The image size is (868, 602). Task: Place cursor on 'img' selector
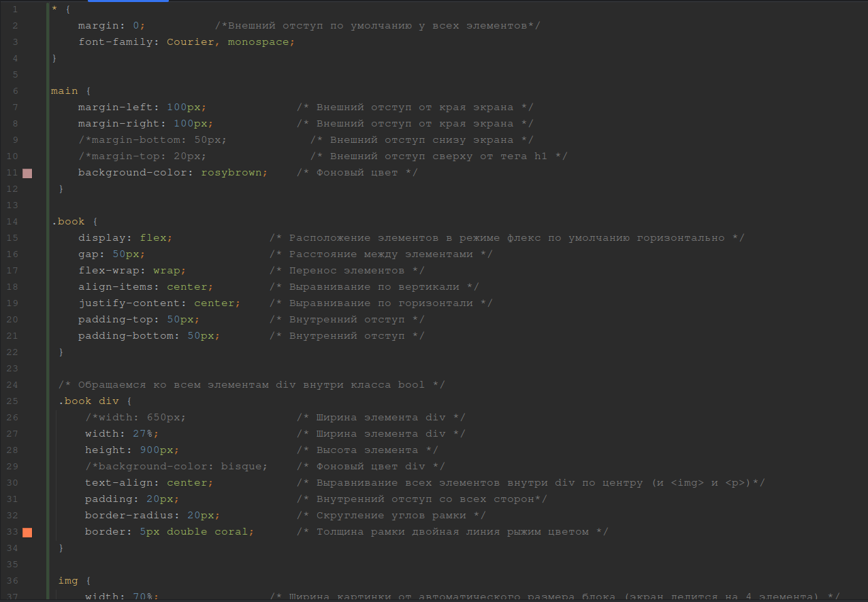tap(68, 581)
